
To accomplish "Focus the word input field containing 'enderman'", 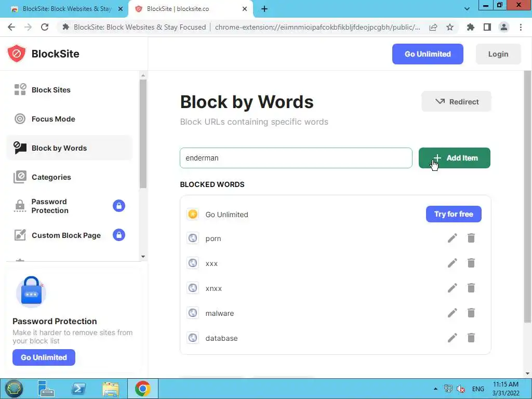I will click(296, 158).
